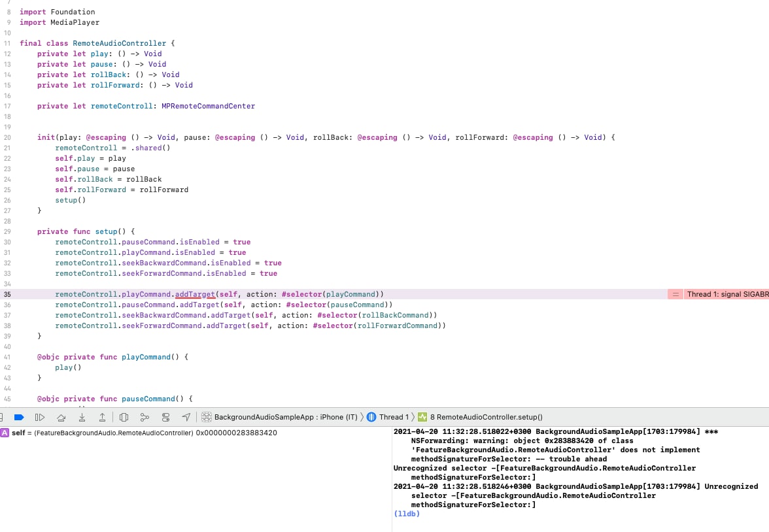Viewport: 769px width, 532px height.
Task: Click line number 29 in the gutter
Action: click(7, 232)
